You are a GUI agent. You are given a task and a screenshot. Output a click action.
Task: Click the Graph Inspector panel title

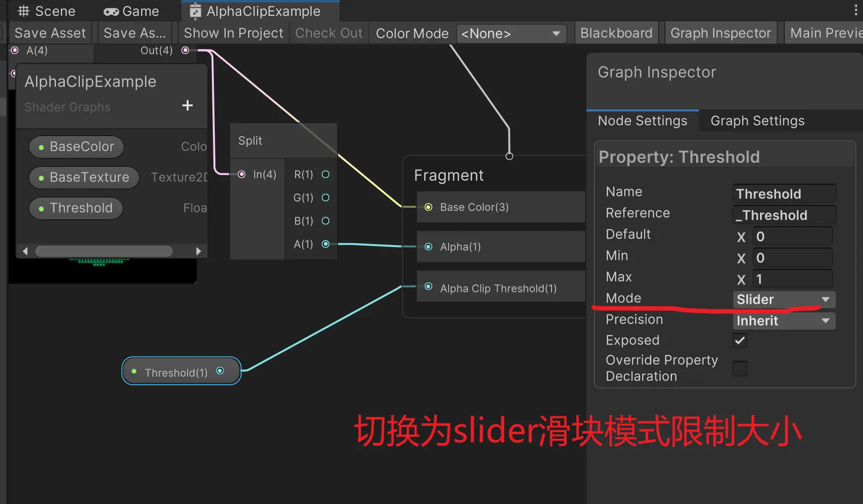[657, 72]
